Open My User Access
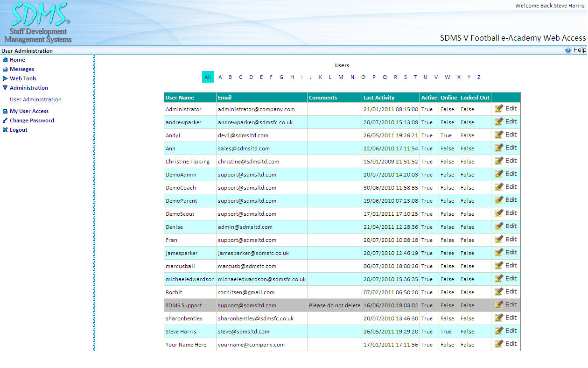588x368 pixels. pyautogui.click(x=29, y=111)
